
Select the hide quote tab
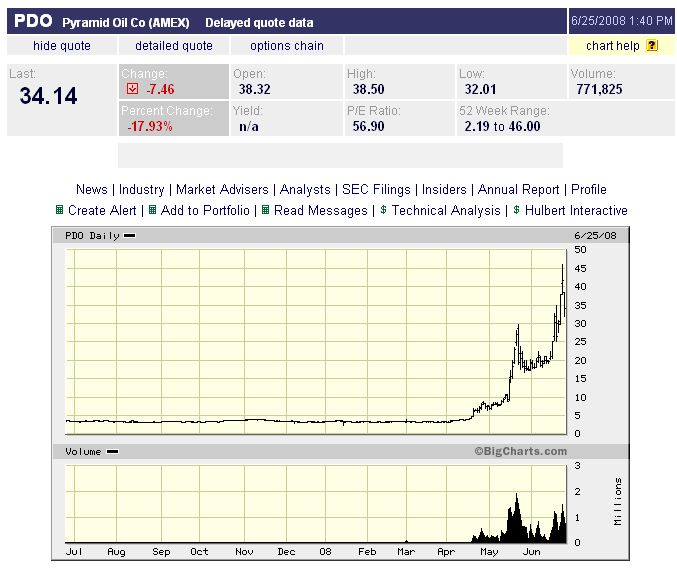coord(62,46)
